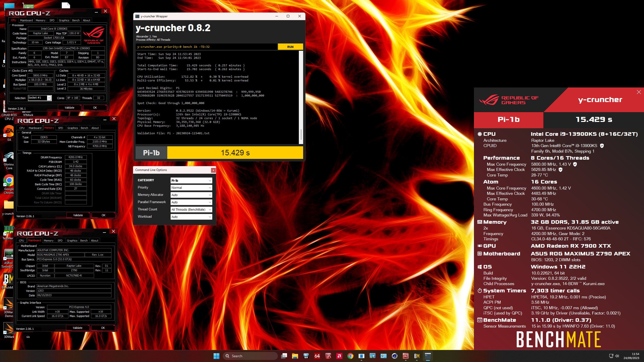Open Graphics tab in middle CPU-Z window
Image resolution: width=644 pixels, height=362 pixels.
click(x=72, y=128)
